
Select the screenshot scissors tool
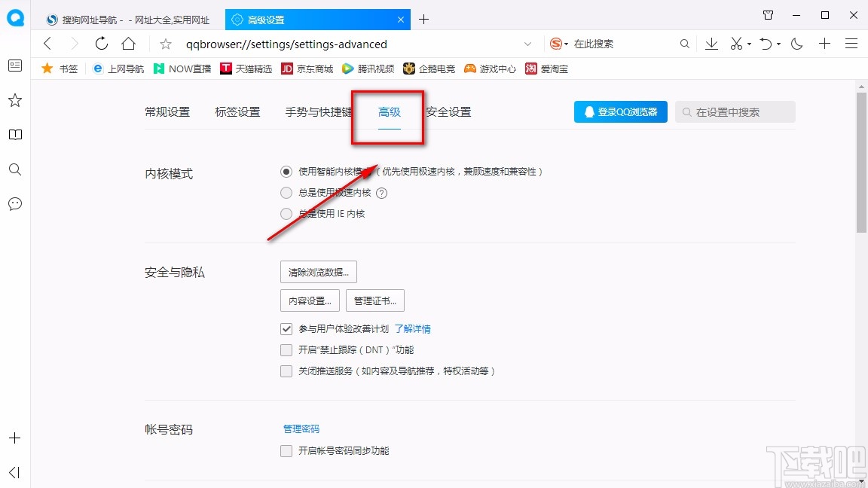(x=735, y=44)
